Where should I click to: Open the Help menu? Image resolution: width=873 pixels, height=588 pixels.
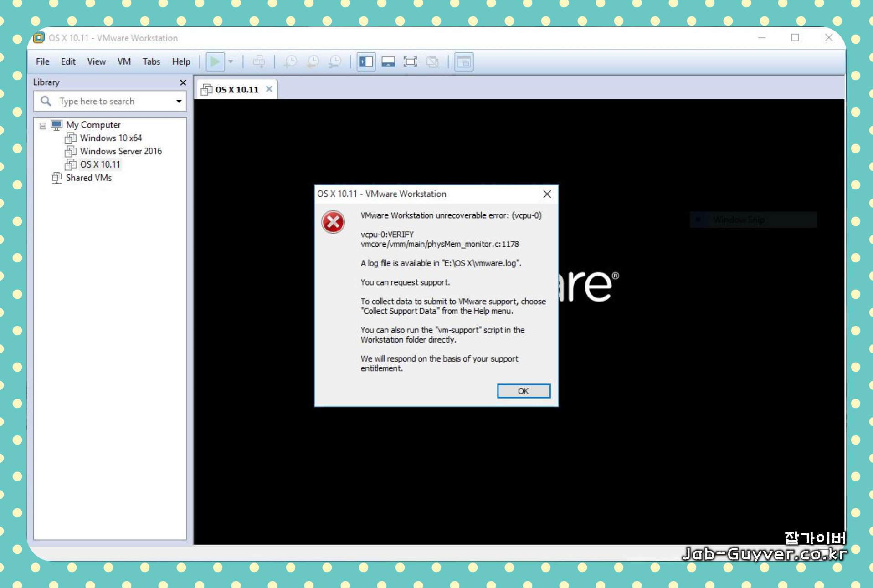[181, 61]
